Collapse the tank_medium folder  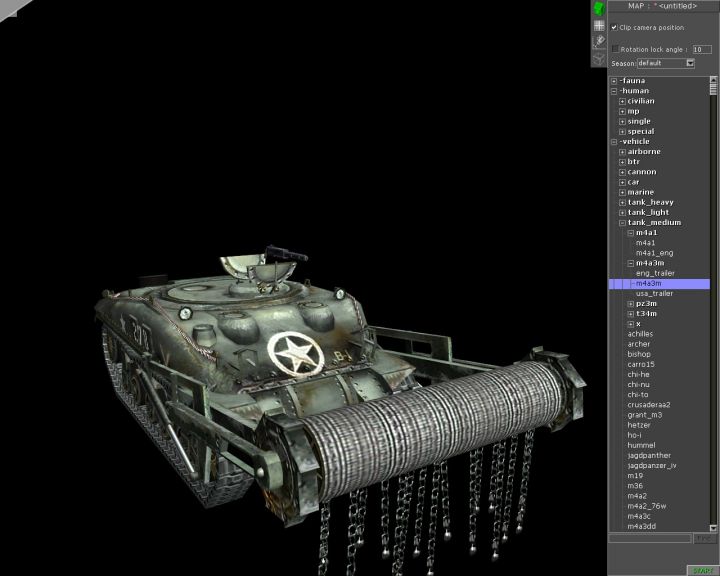(622, 223)
